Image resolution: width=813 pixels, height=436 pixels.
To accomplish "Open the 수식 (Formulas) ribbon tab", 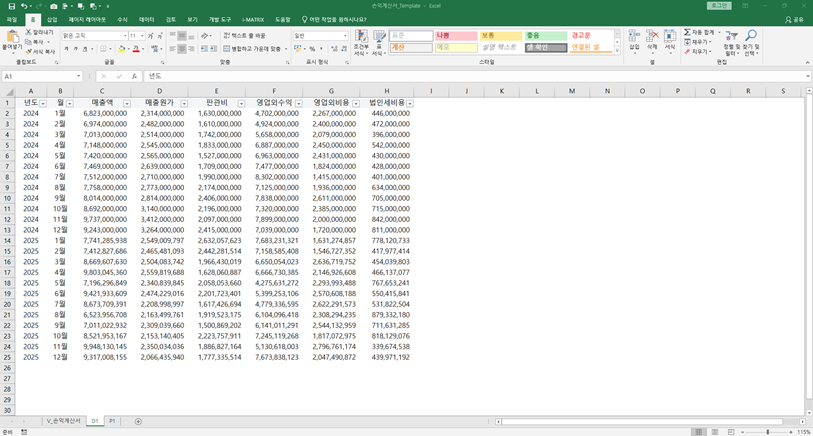I will pyautogui.click(x=122, y=19).
